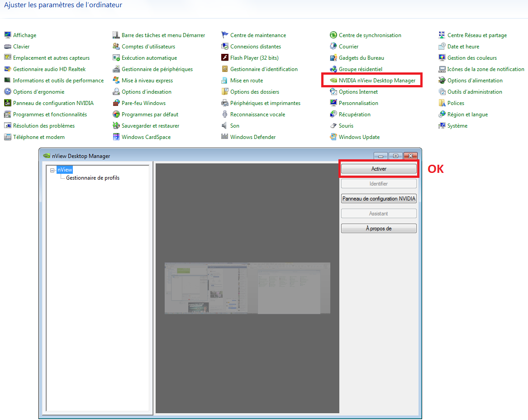Open Informations et outils de performance

58,81
